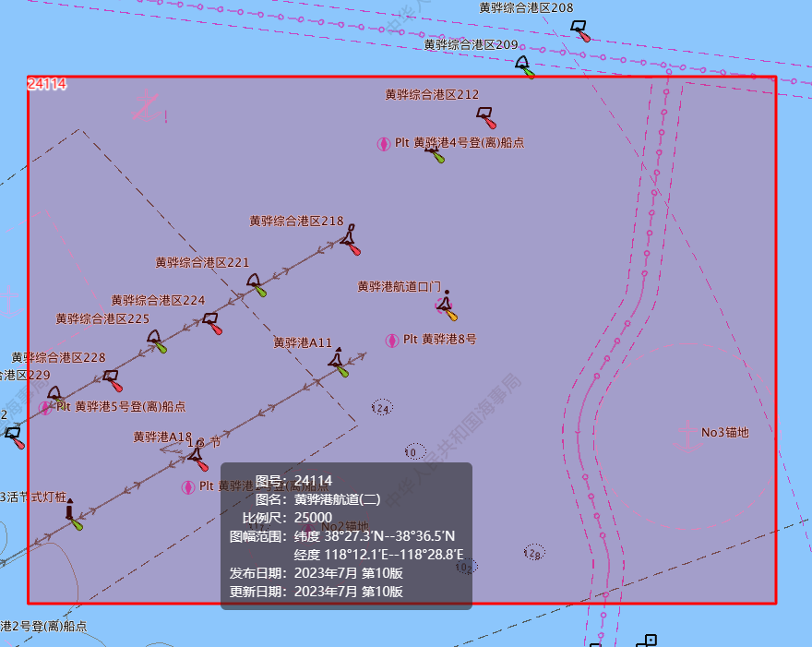The height and width of the screenshot is (647, 812).
Task: Click the 黄骅综合港区209 text label
Action: coord(471,45)
